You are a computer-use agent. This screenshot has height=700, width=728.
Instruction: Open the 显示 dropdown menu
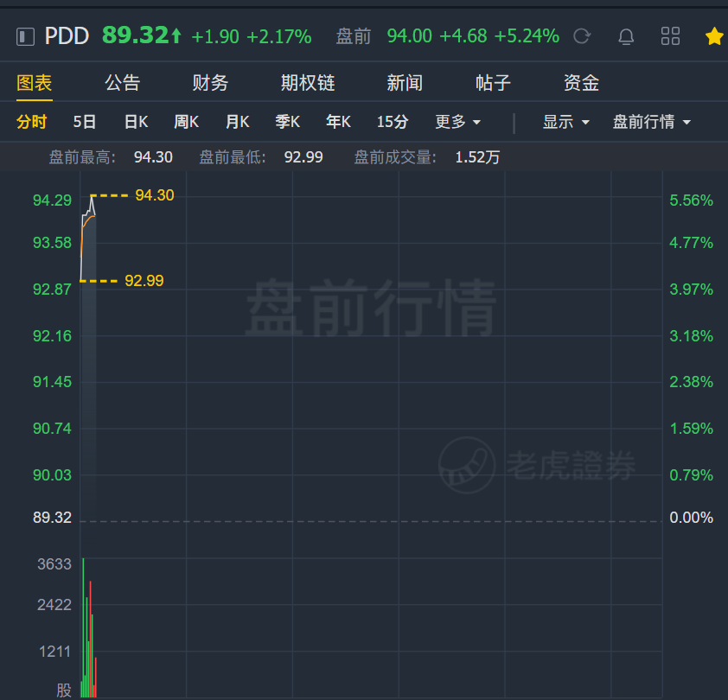click(566, 122)
